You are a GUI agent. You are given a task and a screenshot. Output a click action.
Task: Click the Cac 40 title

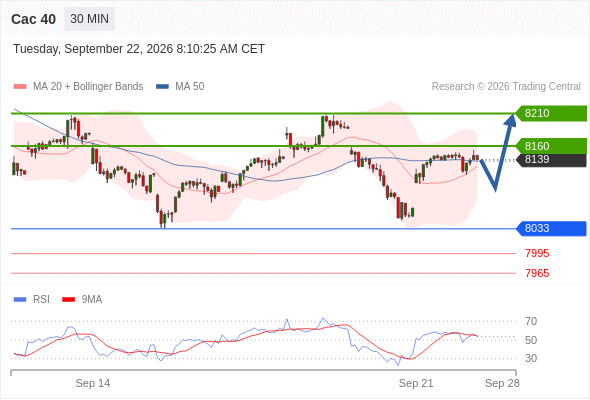point(33,19)
